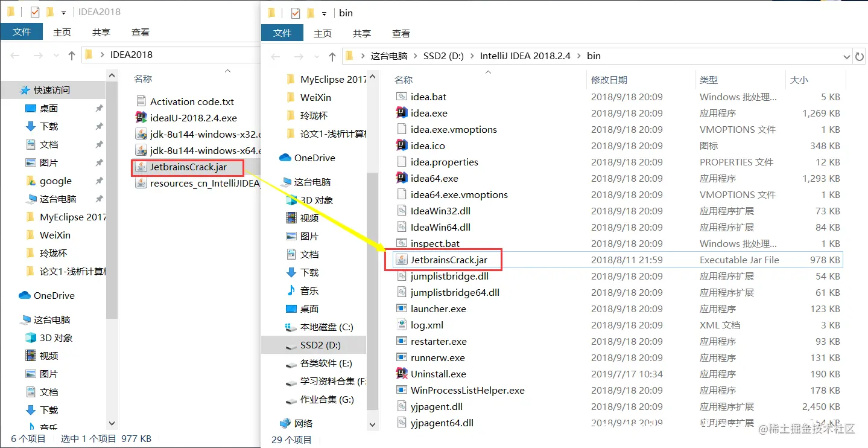Click jdk-8u144-windows-x32 installer icon
Image resolution: width=868 pixels, height=448 pixels.
[141, 134]
